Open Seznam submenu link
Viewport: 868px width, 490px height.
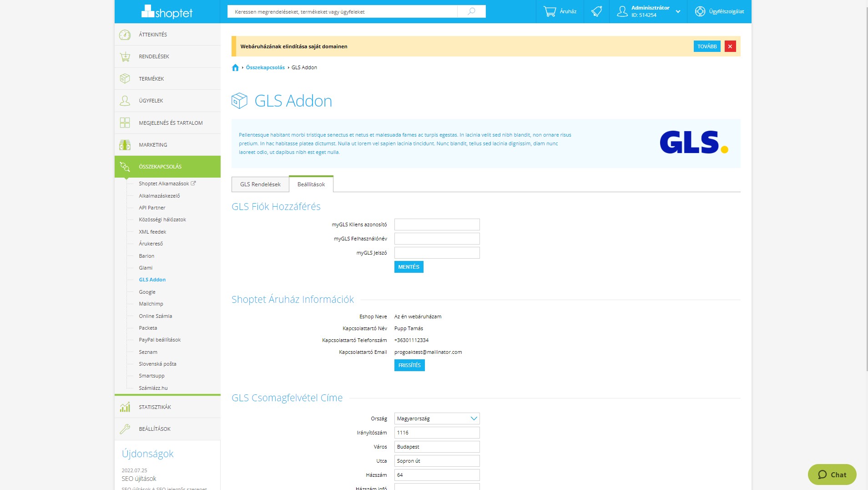pos(148,352)
